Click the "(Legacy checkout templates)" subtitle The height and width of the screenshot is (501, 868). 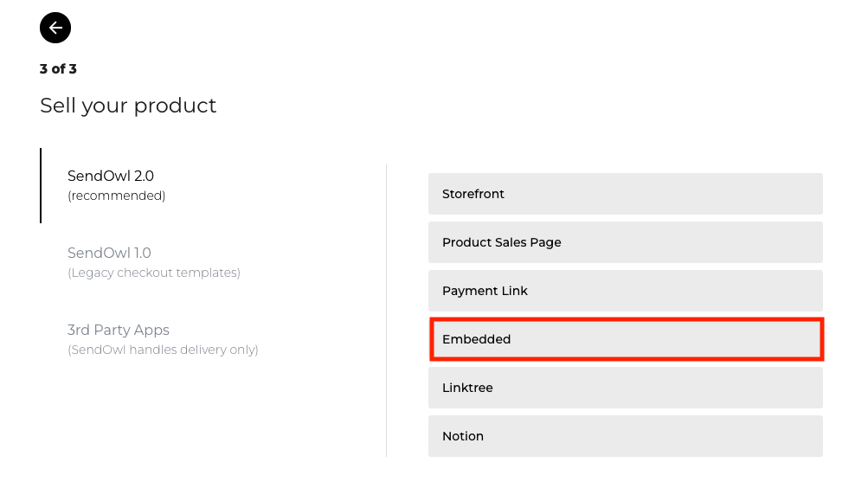pyautogui.click(x=153, y=273)
